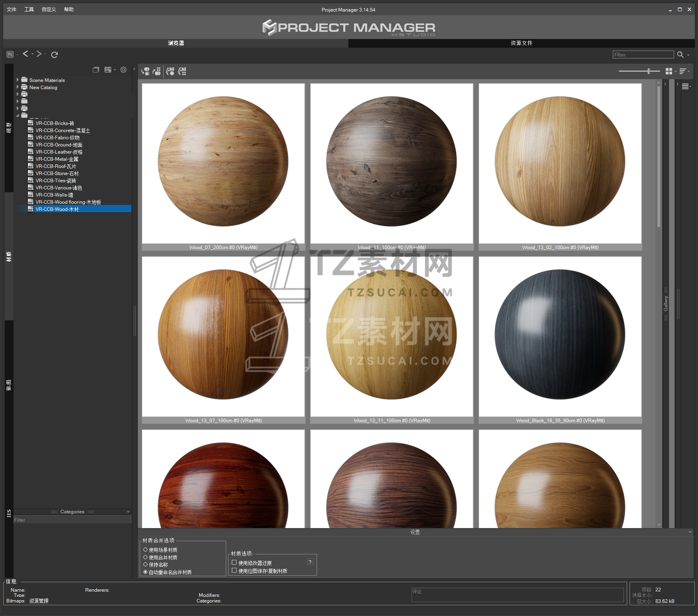Go forward with the right arrow button

coord(39,54)
